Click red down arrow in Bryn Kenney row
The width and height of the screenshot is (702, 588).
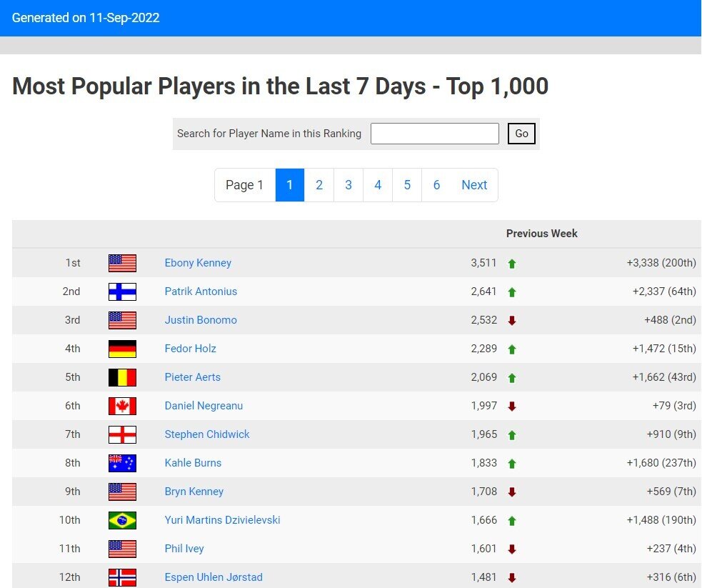tap(512, 492)
